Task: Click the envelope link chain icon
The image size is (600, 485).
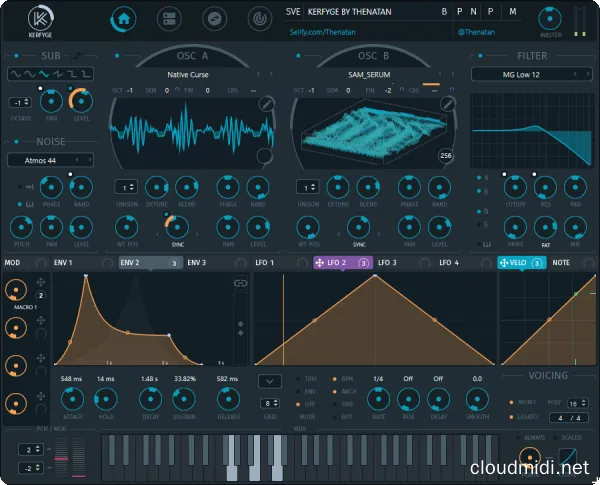Action: point(240,284)
